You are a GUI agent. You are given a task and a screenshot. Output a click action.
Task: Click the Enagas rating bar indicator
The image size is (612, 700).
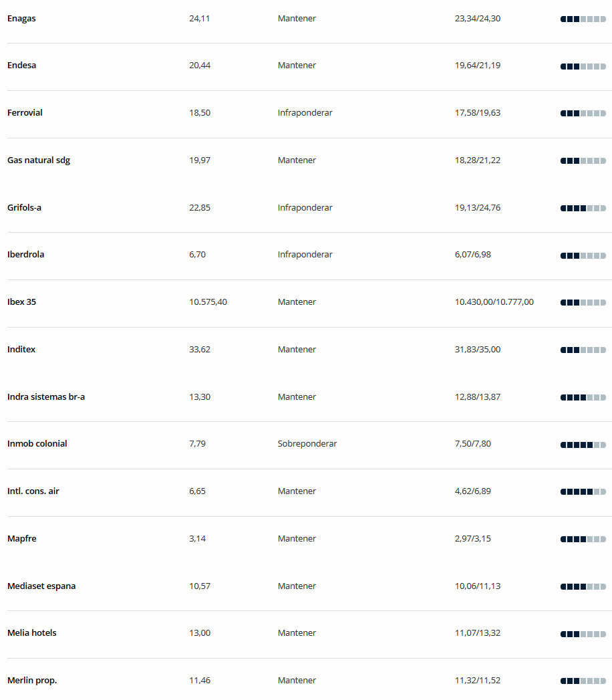pos(583,19)
